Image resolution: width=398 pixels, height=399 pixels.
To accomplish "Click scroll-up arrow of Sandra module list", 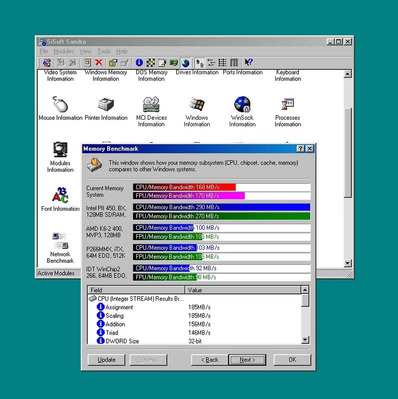I will coord(347,74).
